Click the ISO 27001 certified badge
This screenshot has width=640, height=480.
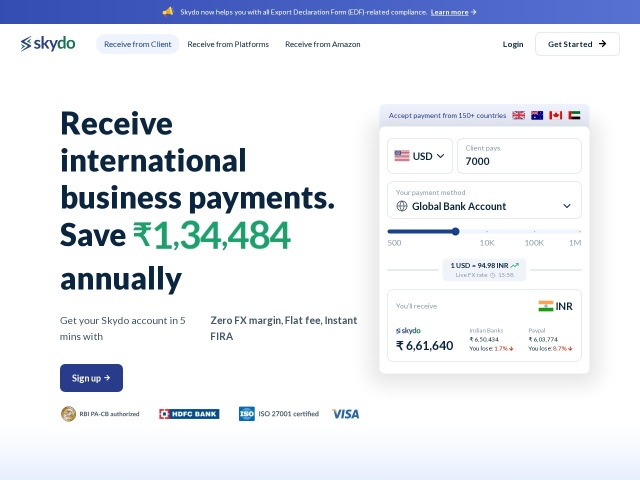click(279, 414)
